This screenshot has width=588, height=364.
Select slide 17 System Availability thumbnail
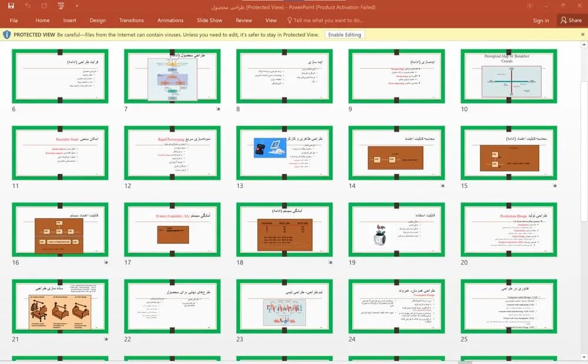click(x=172, y=229)
